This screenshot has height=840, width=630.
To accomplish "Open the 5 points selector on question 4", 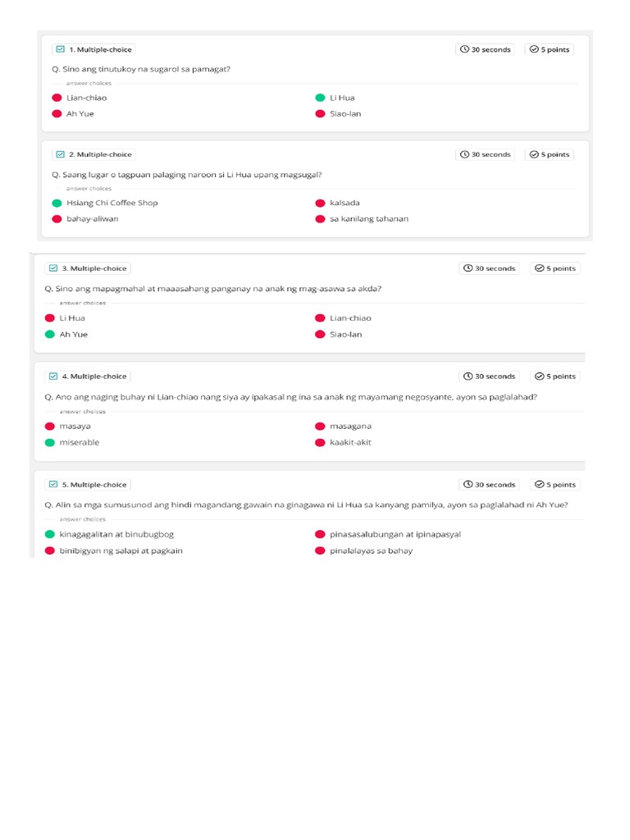I will pos(555,377).
